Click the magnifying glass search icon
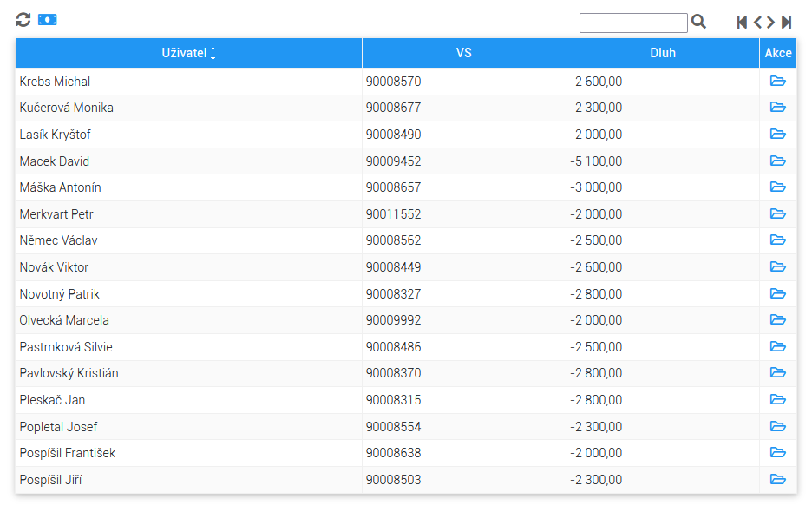Viewport: 812px width, 512px height. [x=698, y=22]
